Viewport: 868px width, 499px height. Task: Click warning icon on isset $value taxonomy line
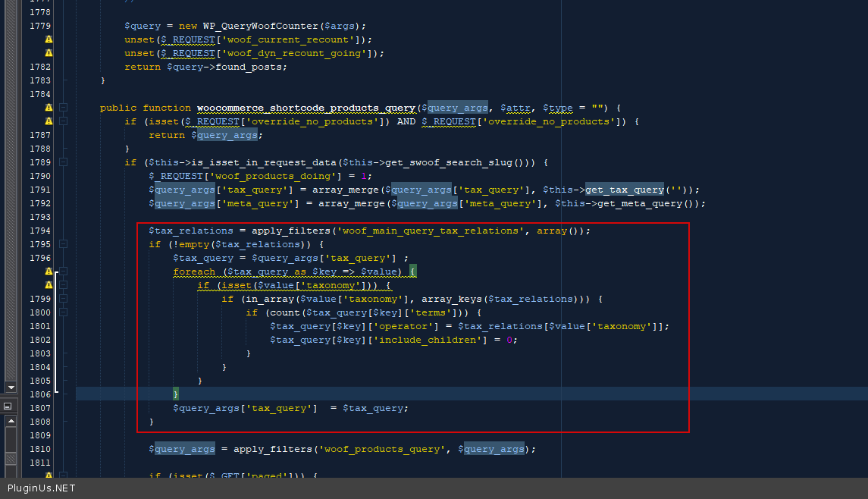pos(49,285)
